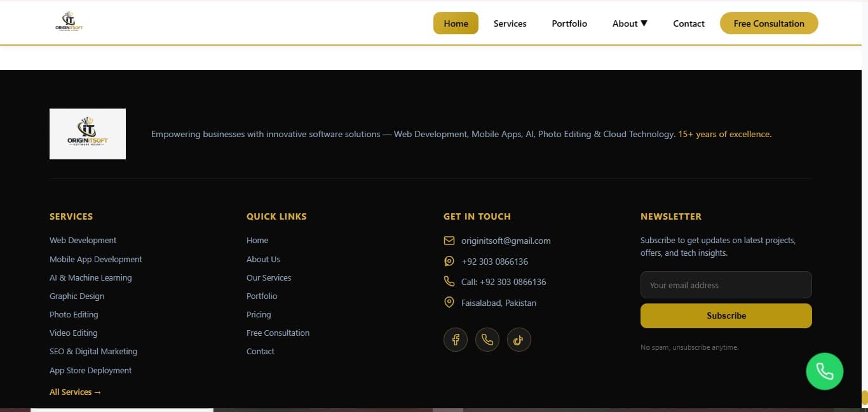The width and height of the screenshot is (868, 412).
Task: Click the SERVICES column heading
Action: 71,216
